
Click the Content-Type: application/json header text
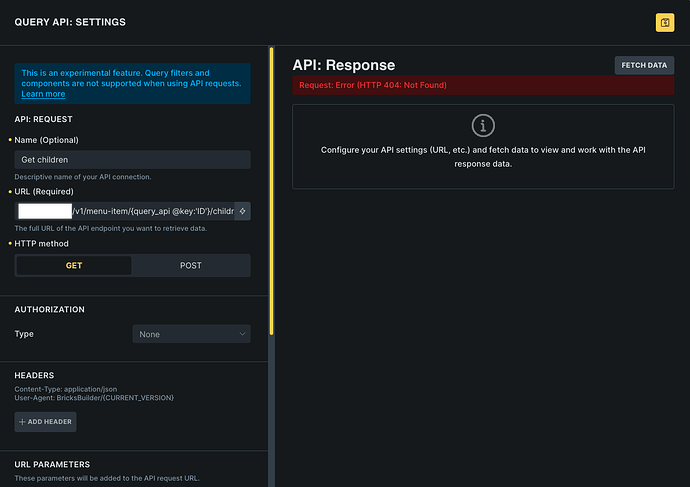click(x=66, y=389)
